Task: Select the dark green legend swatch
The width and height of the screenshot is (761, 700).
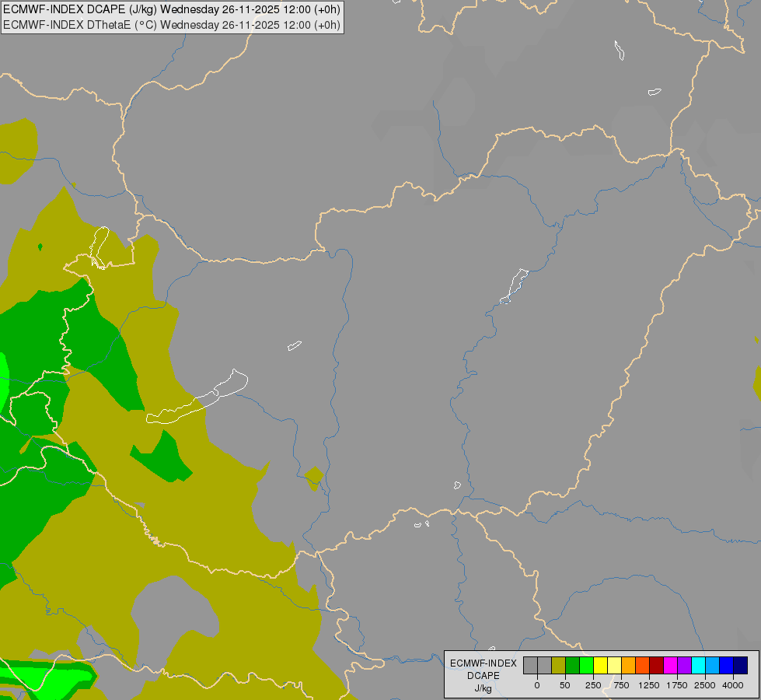Action: click(573, 665)
